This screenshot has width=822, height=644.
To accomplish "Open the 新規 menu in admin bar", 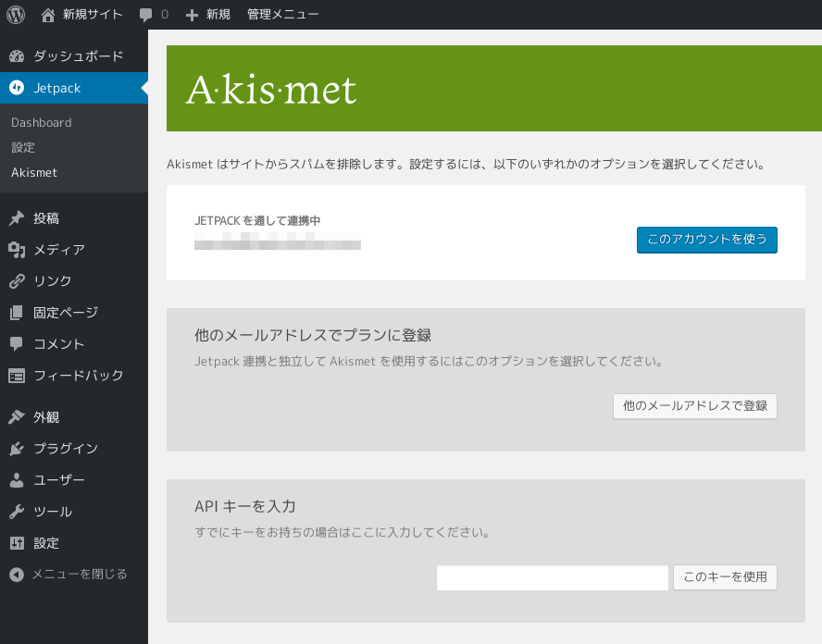I will [x=218, y=15].
